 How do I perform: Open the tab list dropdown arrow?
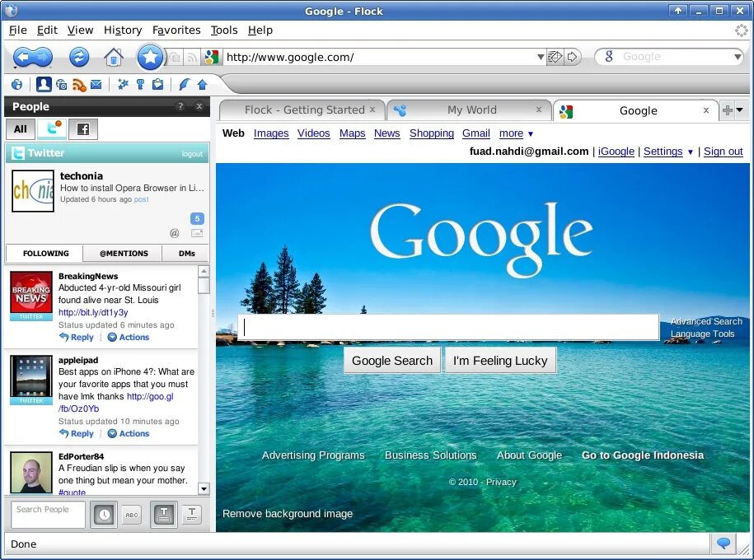click(x=740, y=110)
